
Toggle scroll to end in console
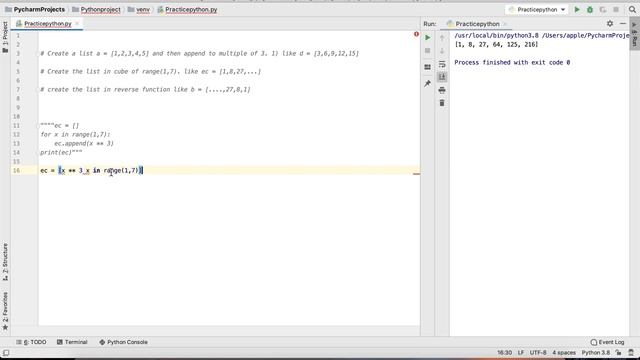point(442,77)
